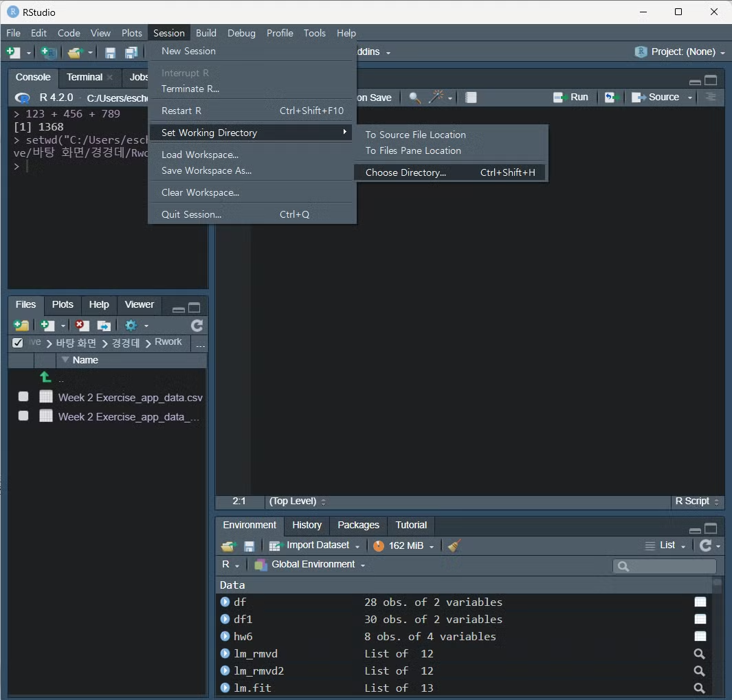Click the Code Tools magic wand icon
Viewport: 732px width, 700px height.
[436, 97]
